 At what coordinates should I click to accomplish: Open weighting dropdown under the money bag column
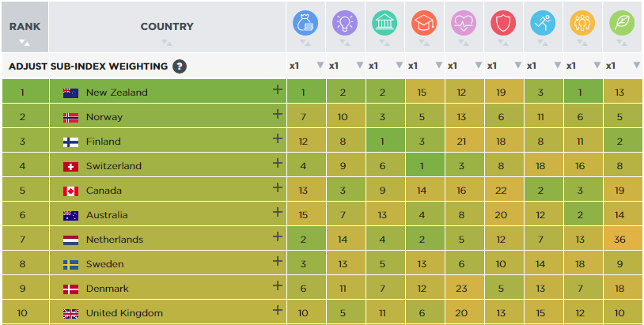tap(306, 66)
